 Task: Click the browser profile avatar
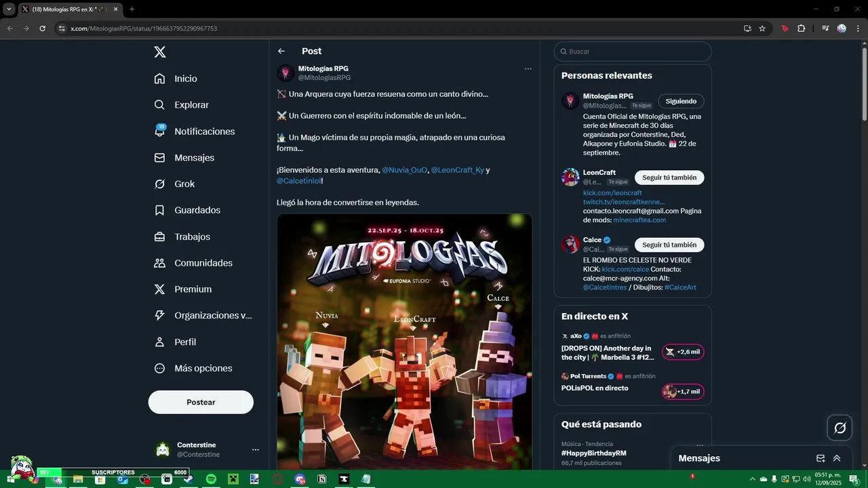pos(842,28)
